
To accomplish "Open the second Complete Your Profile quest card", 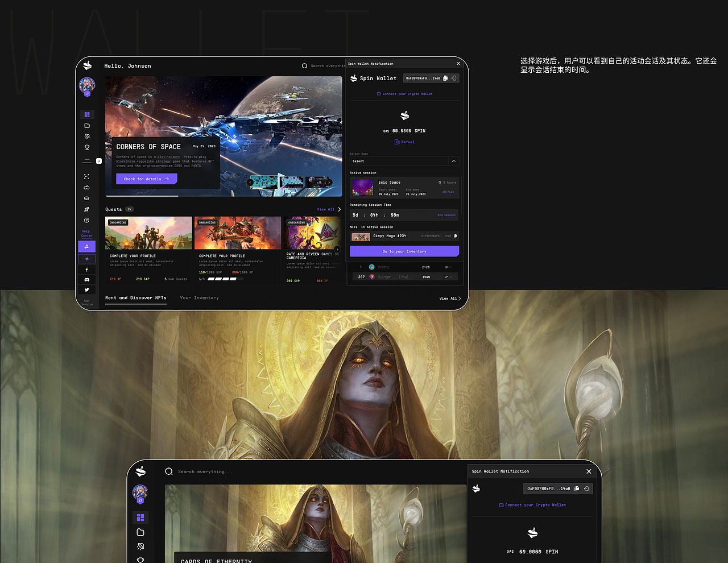I will click(x=238, y=250).
